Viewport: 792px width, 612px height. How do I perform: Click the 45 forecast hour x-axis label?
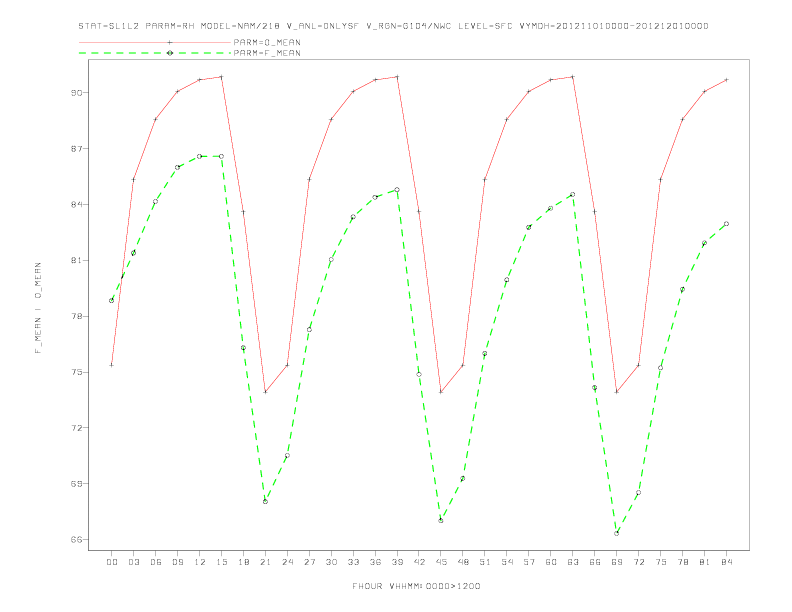click(x=441, y=562)
